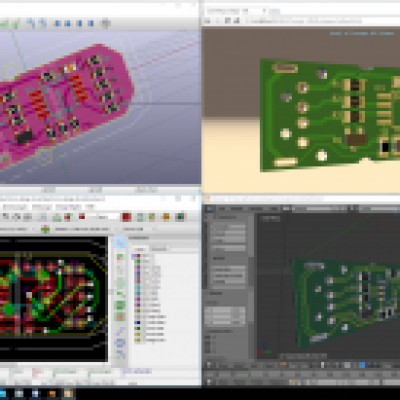This screenshot has width=400, height=400.
Task: Open the orange Blender icon in the taskbar
Action: [52, 394]
